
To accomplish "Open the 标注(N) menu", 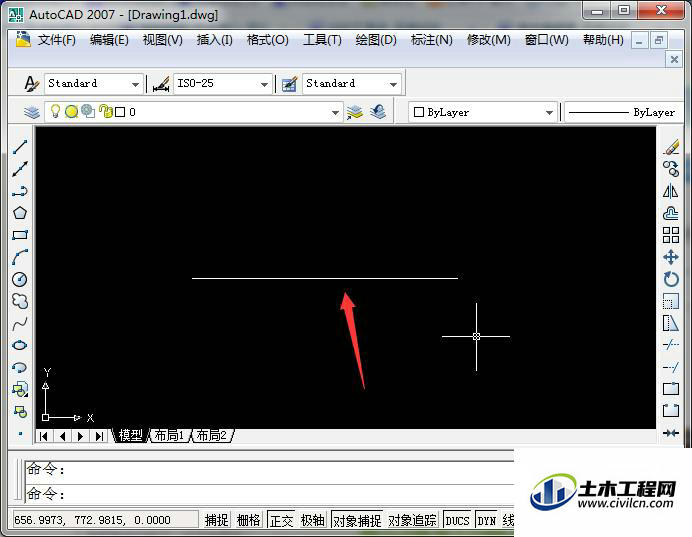I will click(x=432, y=40).
